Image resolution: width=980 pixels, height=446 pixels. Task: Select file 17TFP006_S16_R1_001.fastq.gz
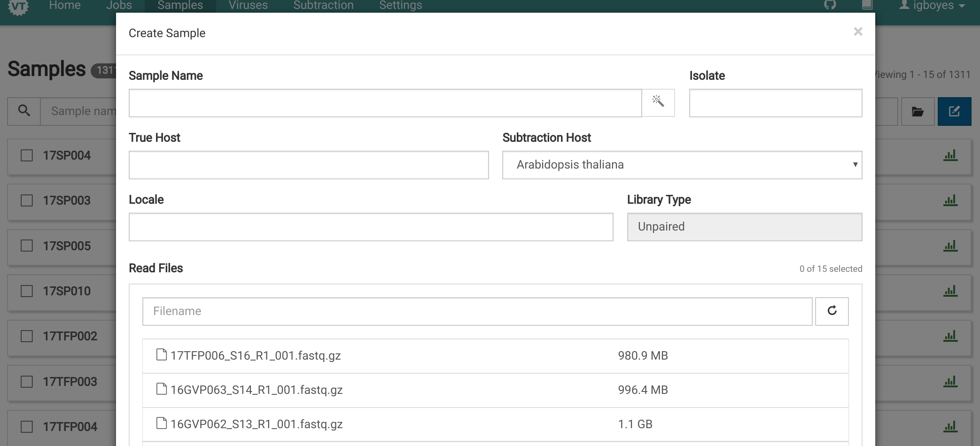coord(256,356)
